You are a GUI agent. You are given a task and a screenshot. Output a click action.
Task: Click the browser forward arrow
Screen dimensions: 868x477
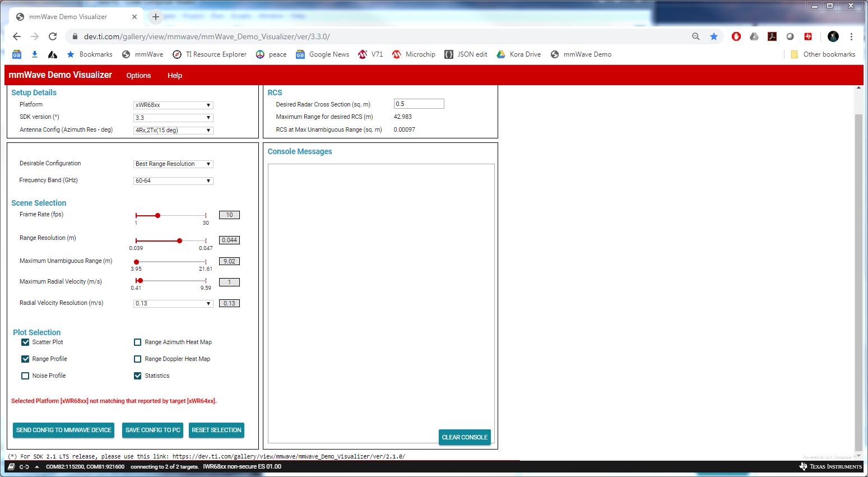[35, 36]
